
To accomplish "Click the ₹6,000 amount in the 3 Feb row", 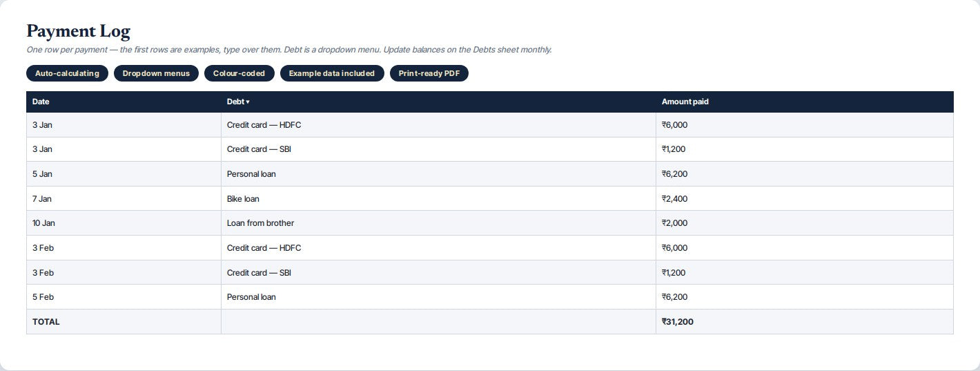I will coord(805,248).
